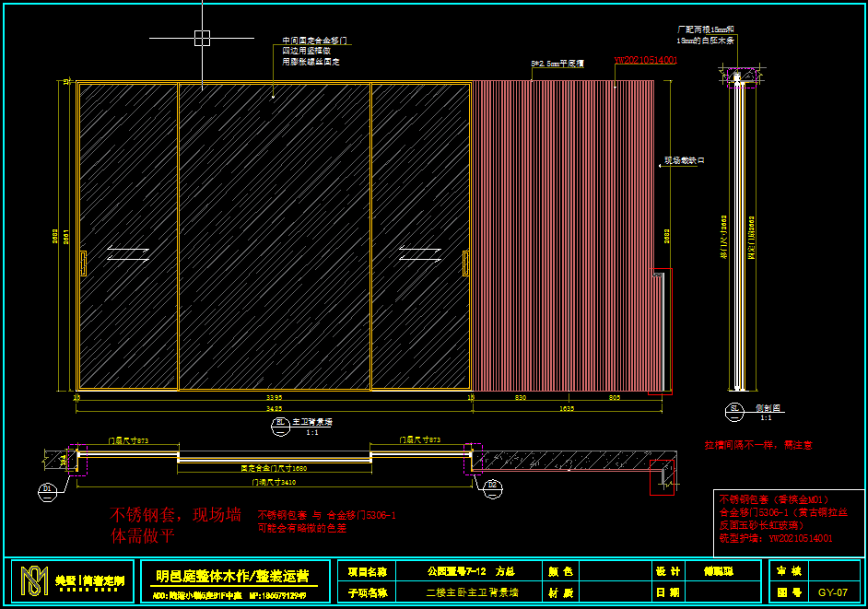868x609 pixels.
Task: Select the 现场做缺口 annotation text
Action: pos(684,160)
